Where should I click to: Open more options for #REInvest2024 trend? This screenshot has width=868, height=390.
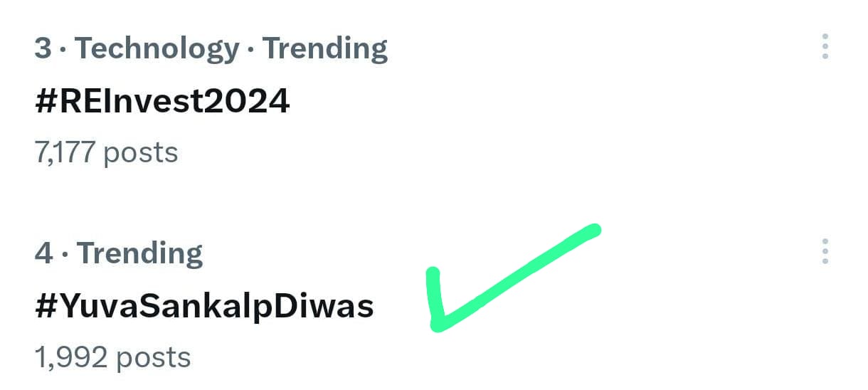[825, 46]
